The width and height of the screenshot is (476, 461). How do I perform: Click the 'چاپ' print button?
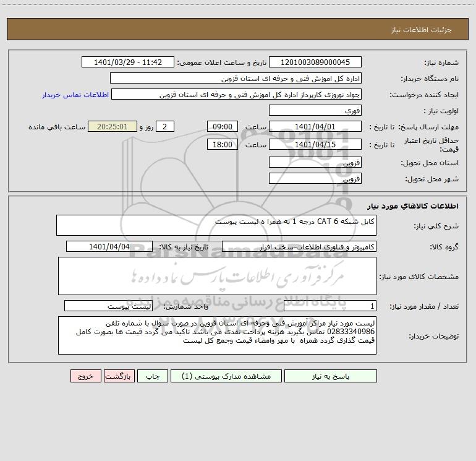pos(153,376)
